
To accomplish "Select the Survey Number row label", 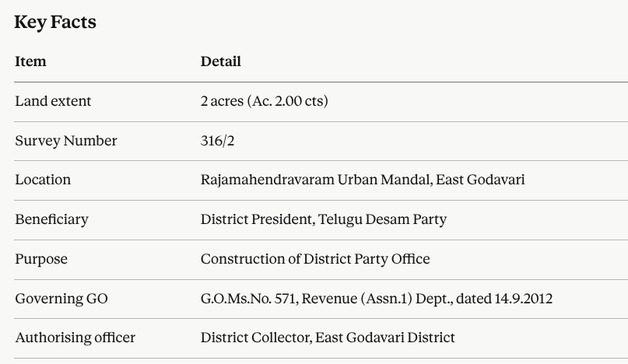I will pyautogui.click(x=65, y=141).
